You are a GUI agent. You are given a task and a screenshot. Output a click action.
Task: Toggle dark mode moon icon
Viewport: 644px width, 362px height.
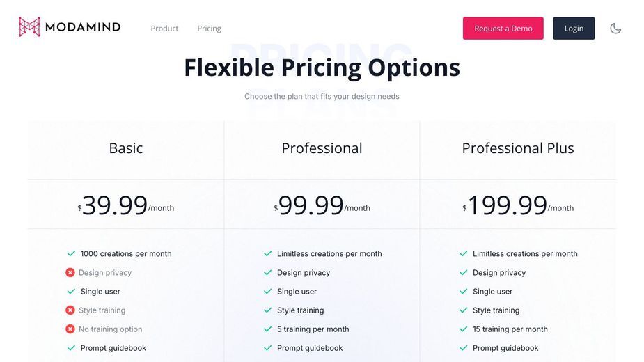coord(615,29)
